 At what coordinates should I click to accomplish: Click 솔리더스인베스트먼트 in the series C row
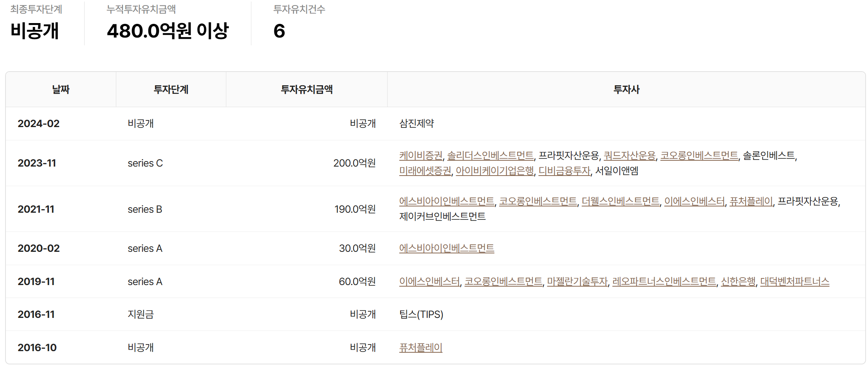490,156
